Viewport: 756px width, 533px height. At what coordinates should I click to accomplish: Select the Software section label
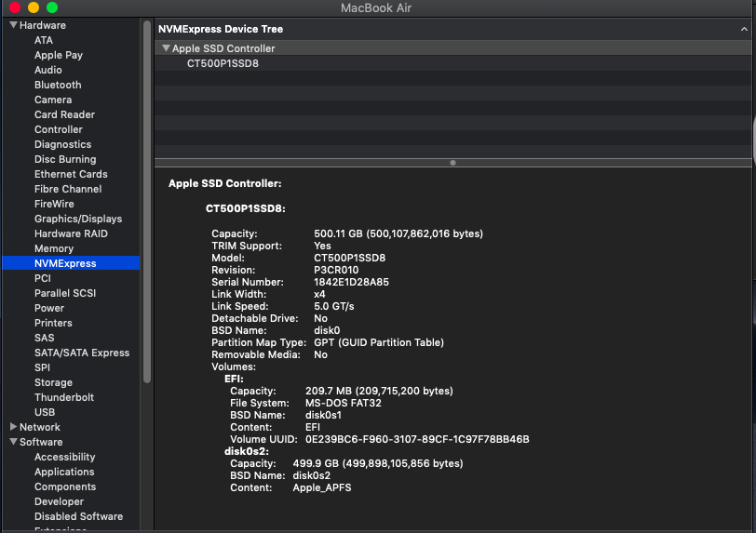pyautogui.click(x=41, y=443)
